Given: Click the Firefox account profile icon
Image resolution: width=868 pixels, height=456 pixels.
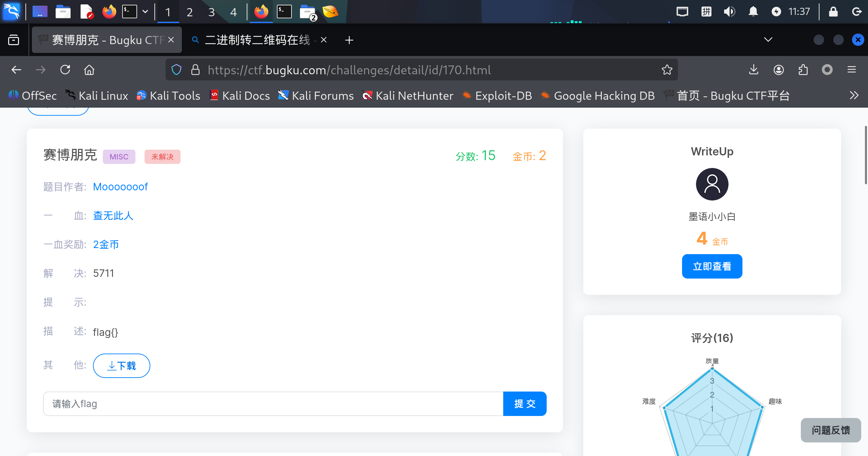Looking at the screenshot, I should coord(778,70).
